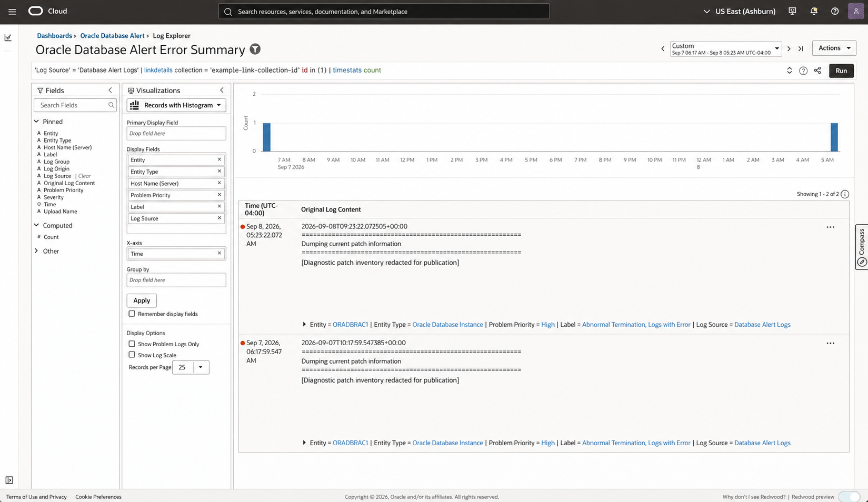Open the Custom time range dropdown

click(725, 49)
